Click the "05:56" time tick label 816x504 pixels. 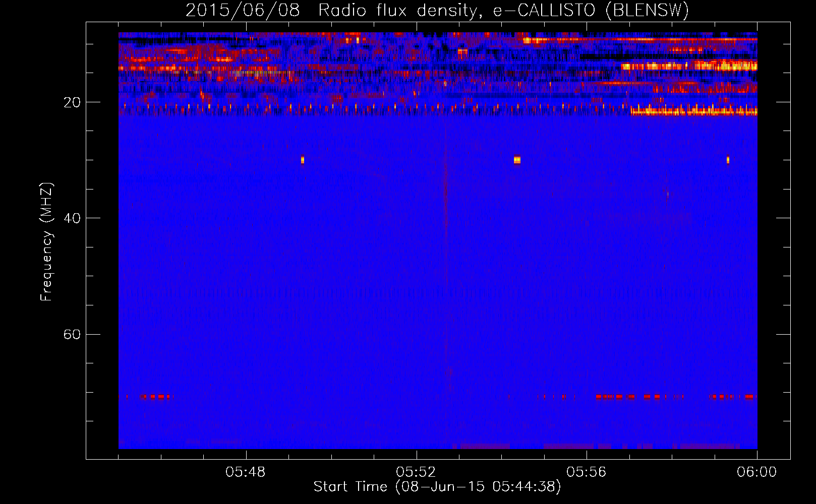(587, 472)
